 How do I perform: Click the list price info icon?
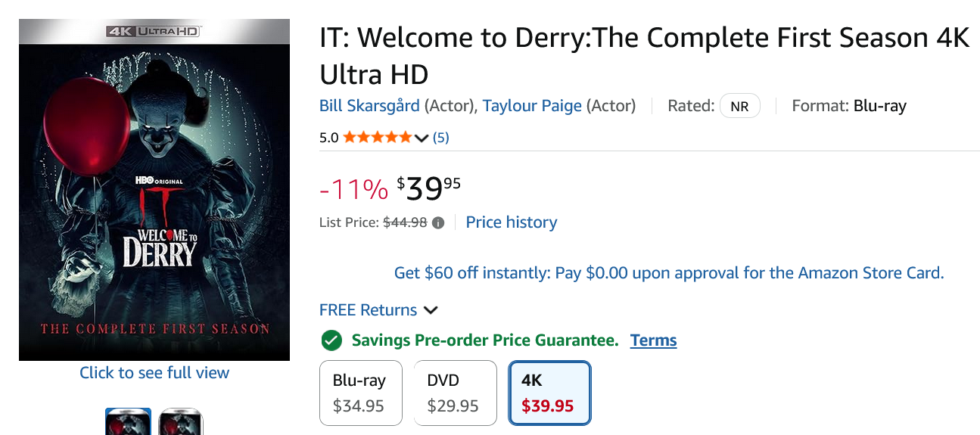pos(438,223)
